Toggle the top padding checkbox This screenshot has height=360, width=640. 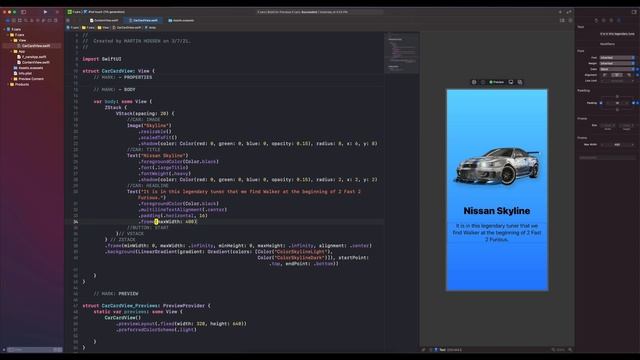(x=618, y=97)
